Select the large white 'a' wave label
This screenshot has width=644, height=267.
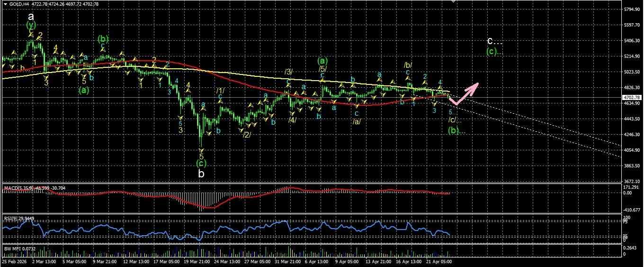(31, 17)
